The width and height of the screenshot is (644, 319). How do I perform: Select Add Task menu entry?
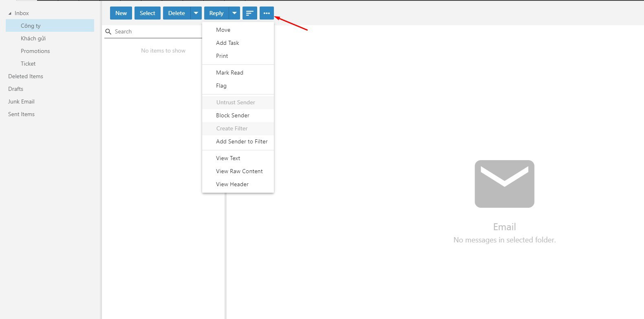[x=227, y=43]
